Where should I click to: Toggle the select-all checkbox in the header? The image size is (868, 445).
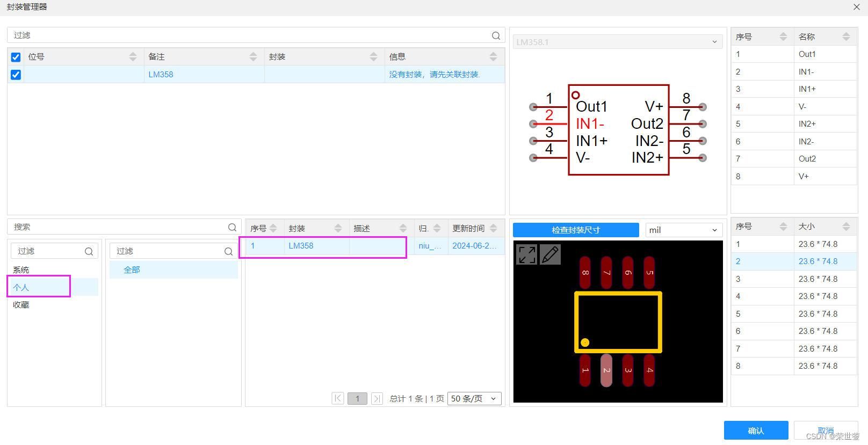coord(16,57)
